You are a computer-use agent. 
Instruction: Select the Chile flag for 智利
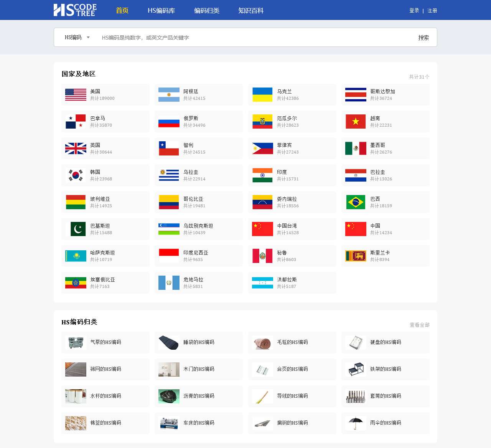(169, 149)
